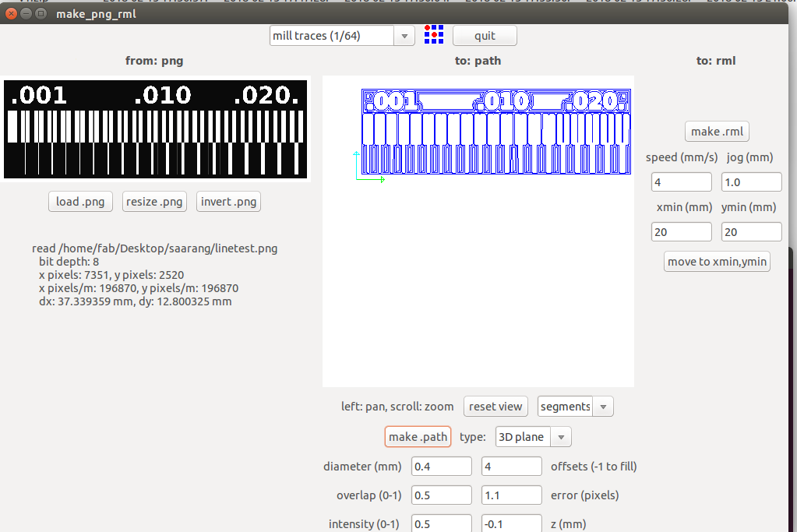Click the 'from: png' heading

(154, 61)
